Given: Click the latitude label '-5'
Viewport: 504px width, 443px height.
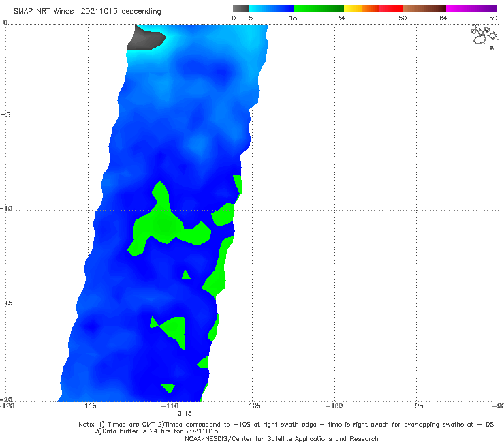Looking at the screenshot, I should coord(5,115).
